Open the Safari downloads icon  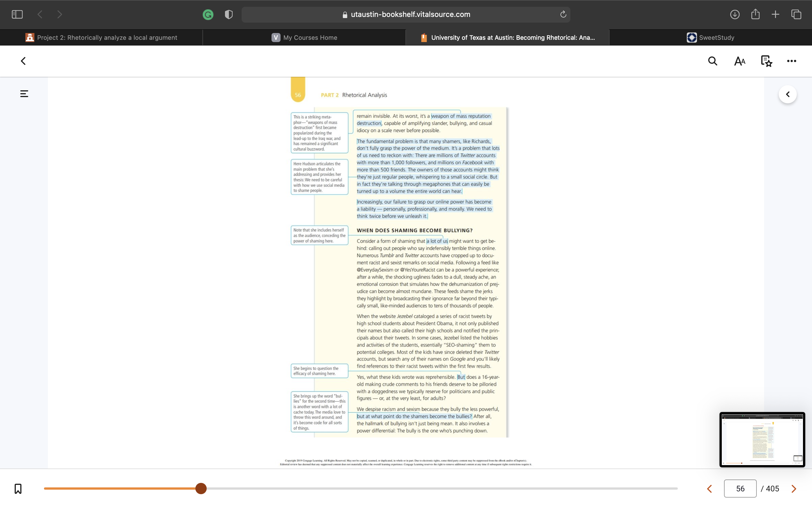click(x=734, y=14)
